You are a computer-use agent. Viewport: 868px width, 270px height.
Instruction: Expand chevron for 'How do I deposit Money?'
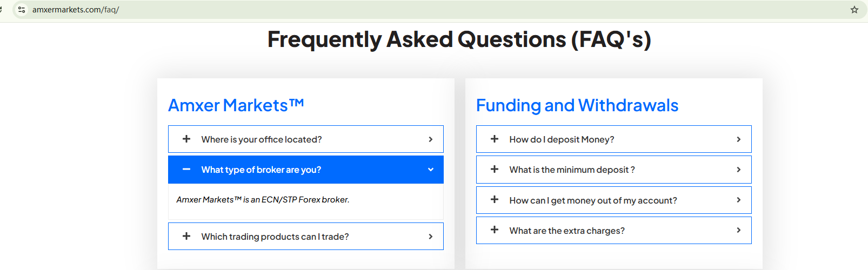tap(739, 139)
